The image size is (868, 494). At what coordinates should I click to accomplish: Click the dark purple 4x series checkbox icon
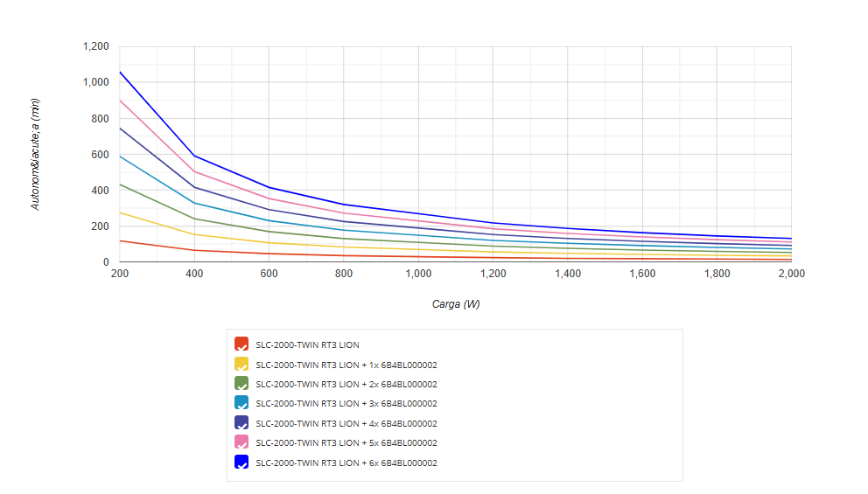pyautogui.click(x=241, y=423)
